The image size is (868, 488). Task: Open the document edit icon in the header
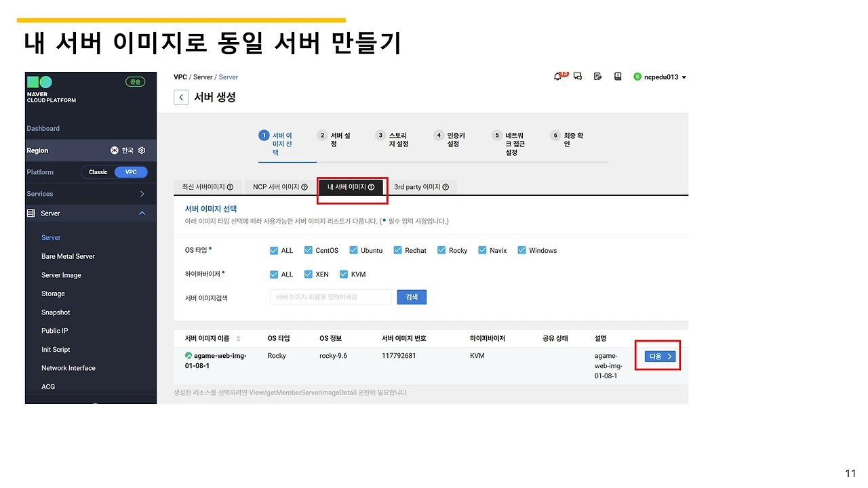(x=597, y=77)
